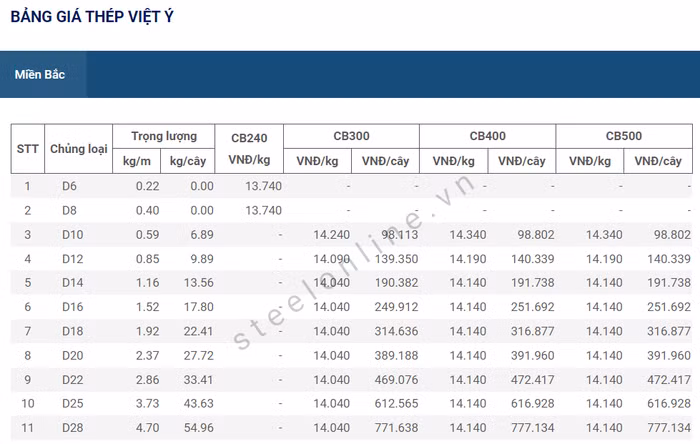700x444 pixels.
Task: Click the Bảng giá thép Việt Ý heading
Action: pos(92,17)
